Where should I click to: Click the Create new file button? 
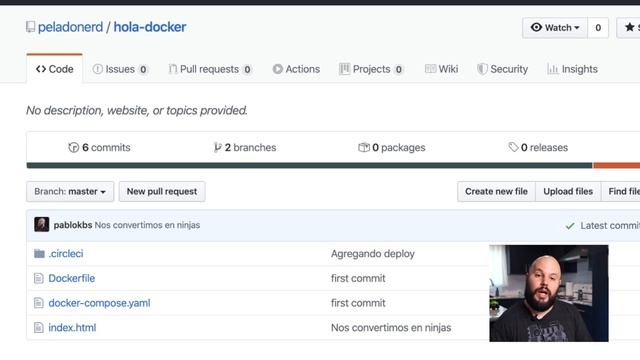(496, 191)
